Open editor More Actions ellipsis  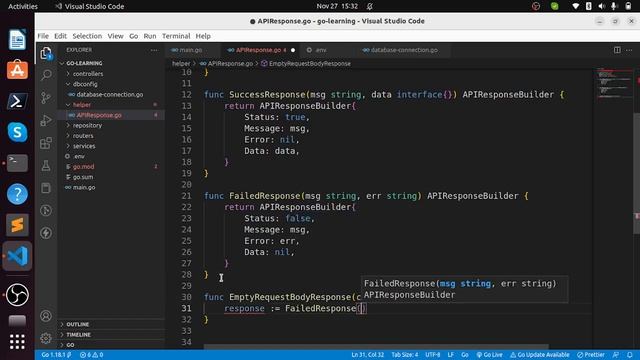[629, 50]
